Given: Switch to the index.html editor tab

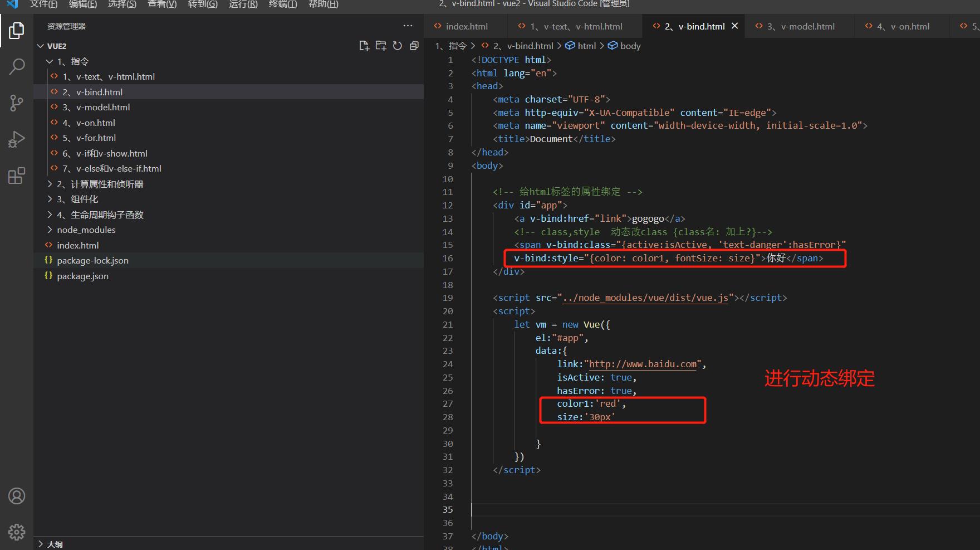Looking at the screenshot, I should pos(467,26).
